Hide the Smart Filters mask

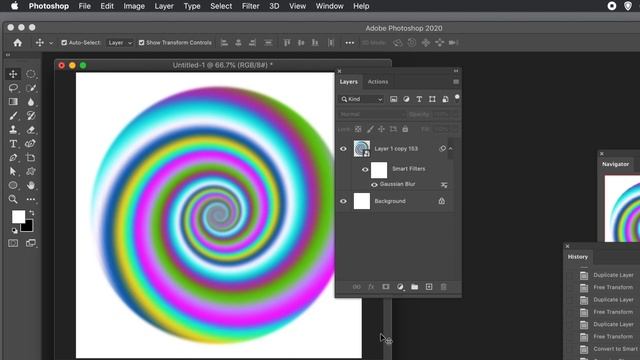[x=365, y=169]
